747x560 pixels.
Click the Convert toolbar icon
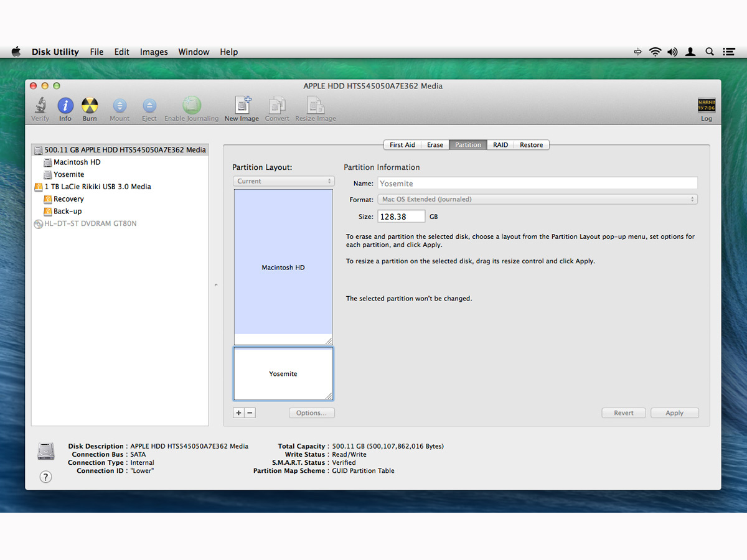(277, 105)
